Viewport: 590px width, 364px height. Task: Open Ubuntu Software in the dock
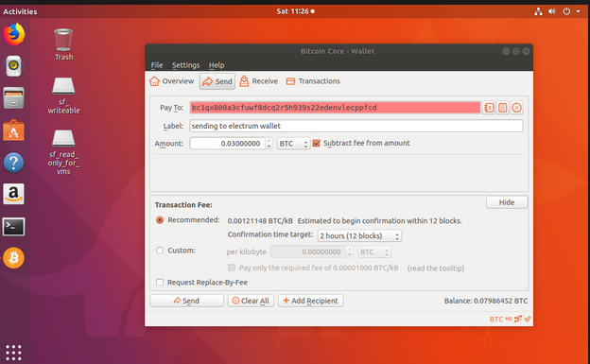pyautogui.click(x=13, y=130)
